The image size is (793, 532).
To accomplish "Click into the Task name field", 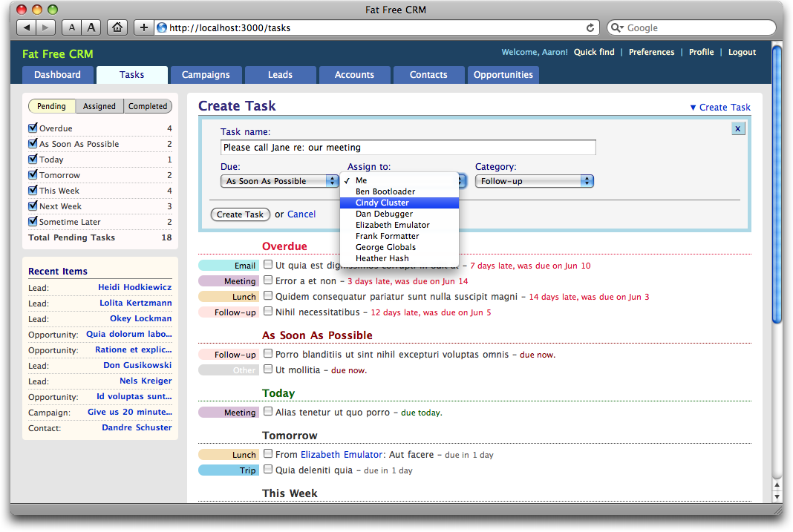I will [408, 148].
